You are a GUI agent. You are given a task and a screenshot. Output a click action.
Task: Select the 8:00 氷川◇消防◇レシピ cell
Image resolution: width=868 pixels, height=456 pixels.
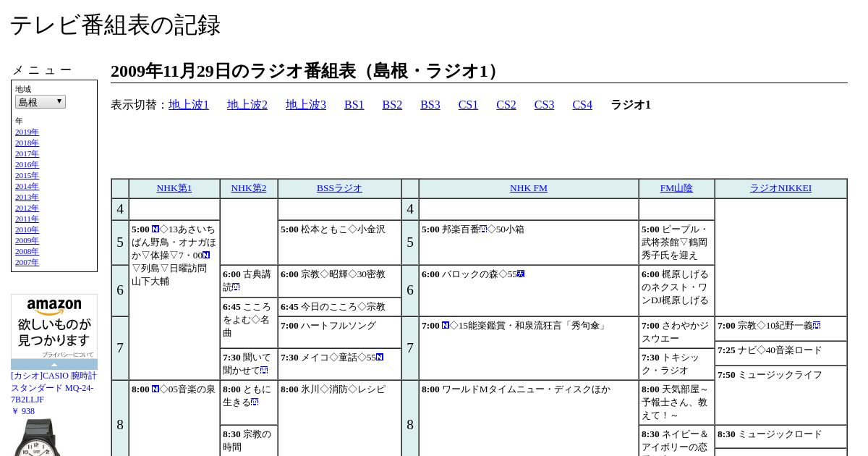pos(339,418)
